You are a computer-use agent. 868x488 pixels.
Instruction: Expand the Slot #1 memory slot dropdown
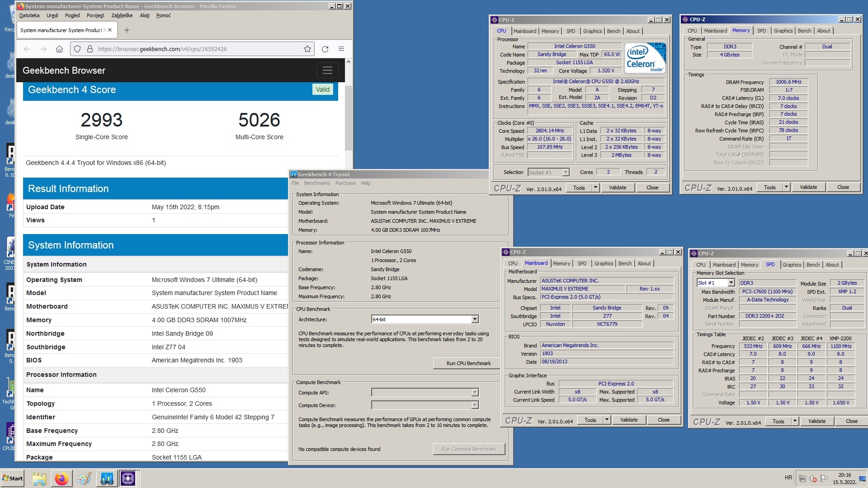(x=731, y=283)
